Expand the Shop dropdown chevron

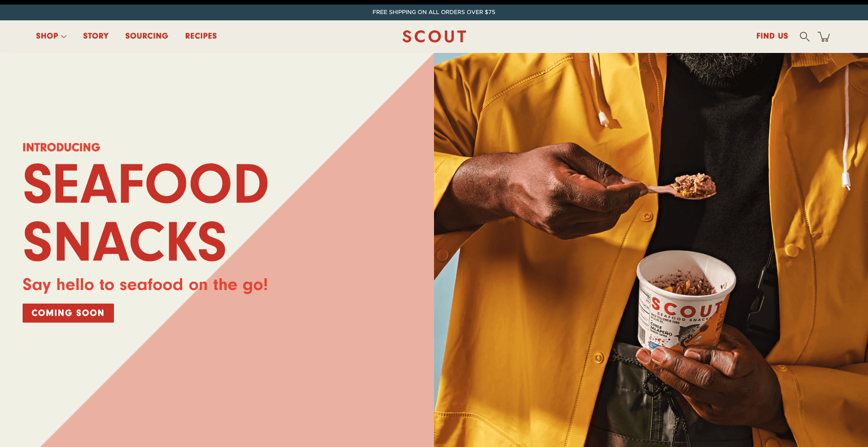(x=64, y=37)
